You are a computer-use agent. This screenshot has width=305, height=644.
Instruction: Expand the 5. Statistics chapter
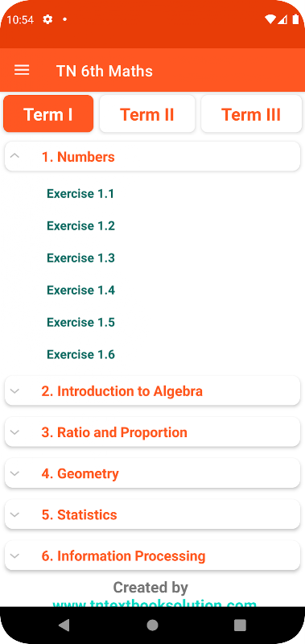[x=152, y=514]
